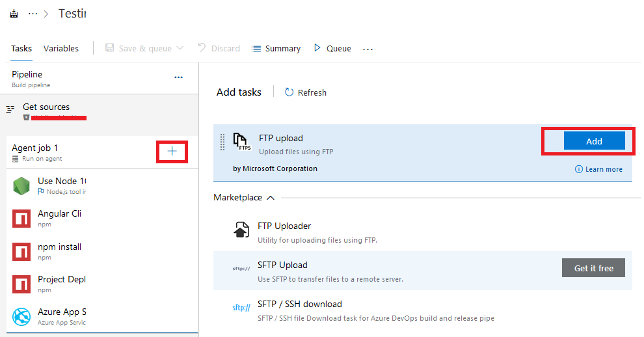Select the Angular Cli npm task icon

pyautogui.click(x=21, y=219)
